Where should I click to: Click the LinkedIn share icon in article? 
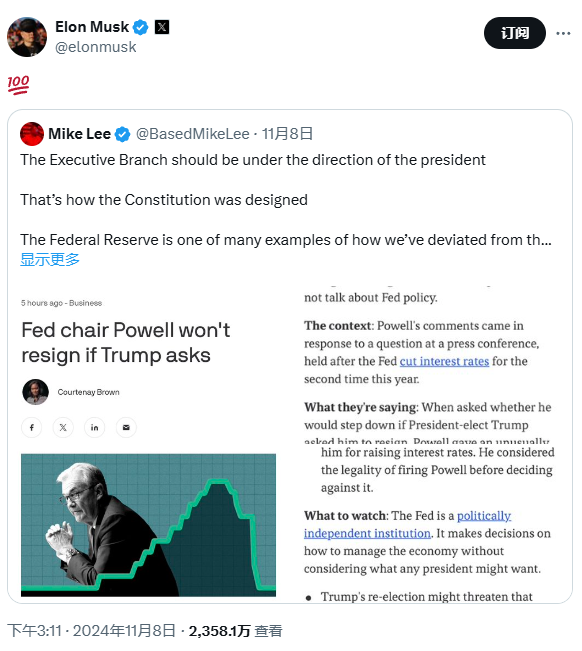(x=95, y=427)
